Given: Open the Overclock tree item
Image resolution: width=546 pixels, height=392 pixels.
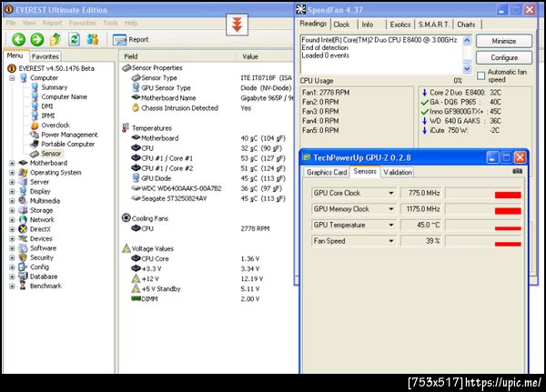Looking at the screenshot, I should 56,125.
